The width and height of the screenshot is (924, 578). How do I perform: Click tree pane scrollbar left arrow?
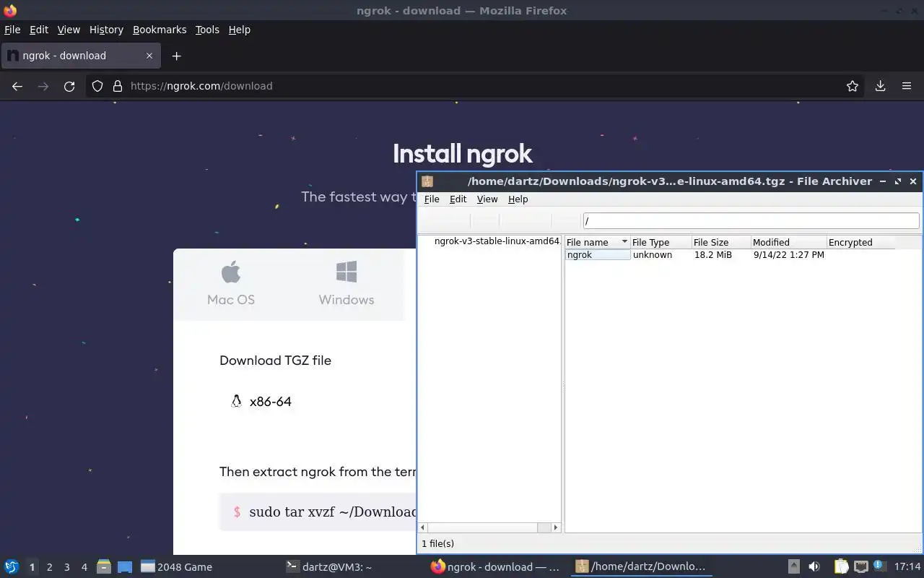(x=423, y=527)
